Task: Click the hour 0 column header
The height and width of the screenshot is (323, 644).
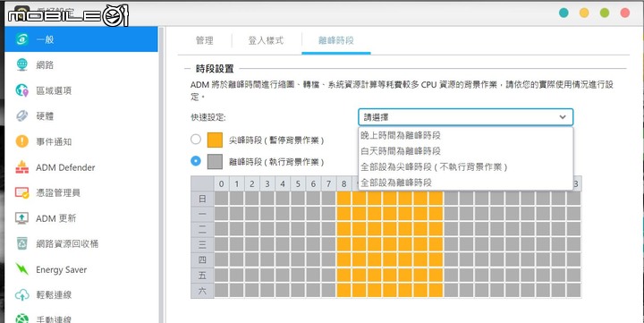Action: tap(222, 183)
